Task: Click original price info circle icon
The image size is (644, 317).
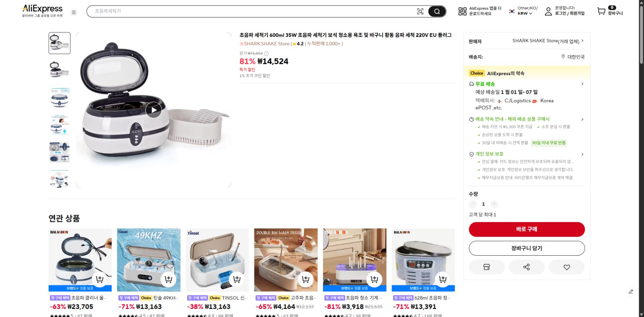Action: [x=266, y=54]
